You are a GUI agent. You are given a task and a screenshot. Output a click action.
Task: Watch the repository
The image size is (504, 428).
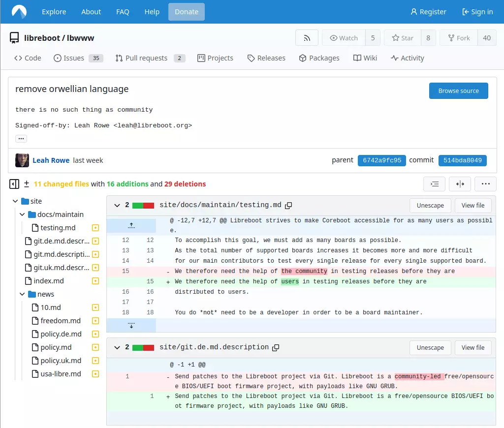point(344,38)
